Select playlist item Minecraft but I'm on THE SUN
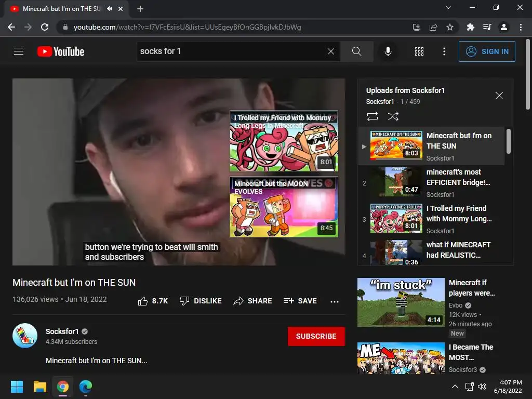This screenshot has height=399, width=532. point(431,146)
